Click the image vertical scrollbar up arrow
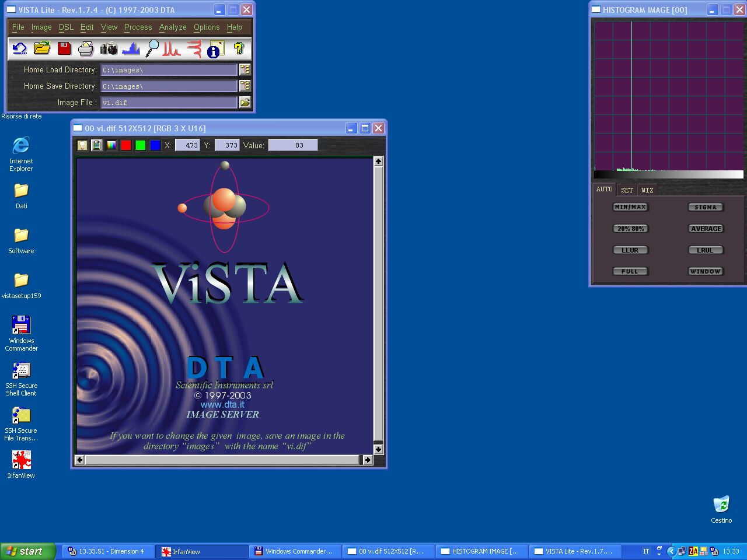The width and height of the screenshot is (747, 560). pos(378,161)
